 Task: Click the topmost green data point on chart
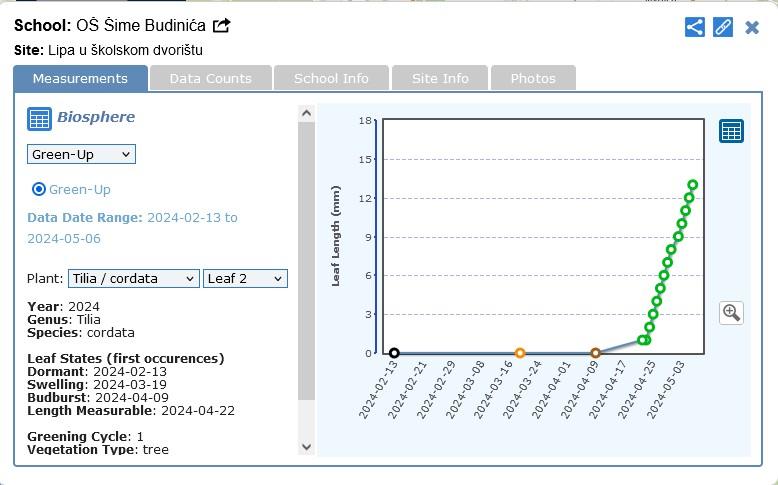click(693, 185)
